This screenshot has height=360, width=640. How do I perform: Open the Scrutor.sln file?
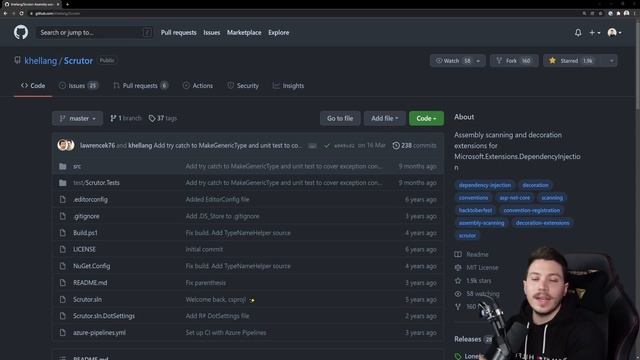tap(87, 300)
